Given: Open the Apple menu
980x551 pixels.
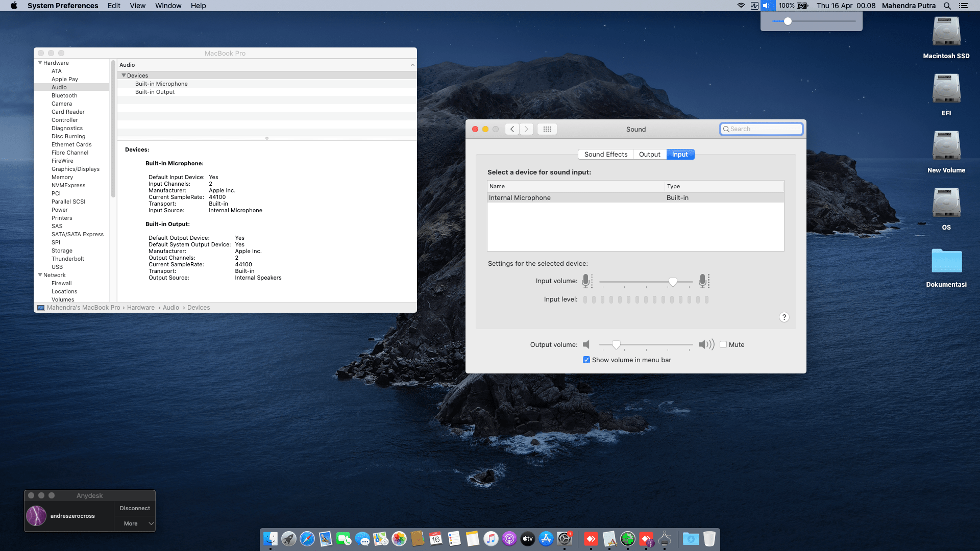Looking at the screenshot, I should pyautogui.click(x=14, y=6).
